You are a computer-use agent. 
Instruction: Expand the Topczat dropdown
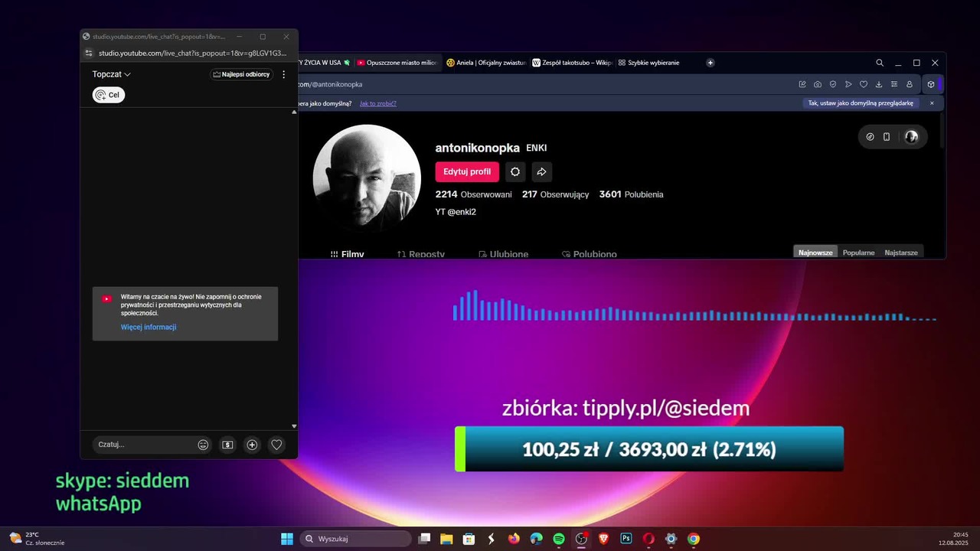click(x=112, y=74)
